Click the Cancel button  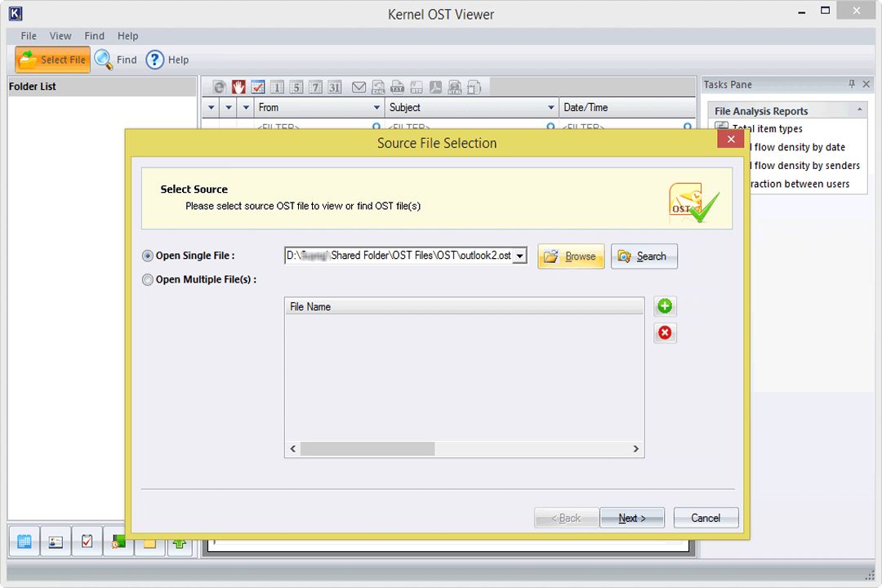[706, 518]
